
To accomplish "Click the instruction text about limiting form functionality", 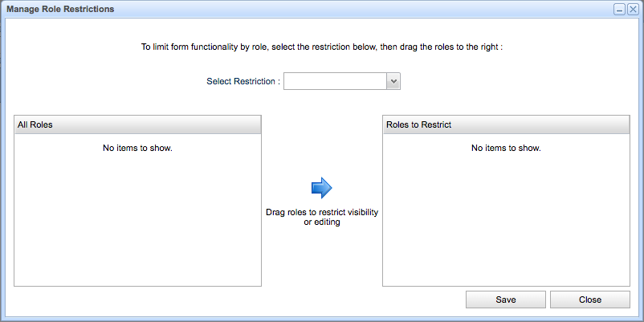I will 321,47.
